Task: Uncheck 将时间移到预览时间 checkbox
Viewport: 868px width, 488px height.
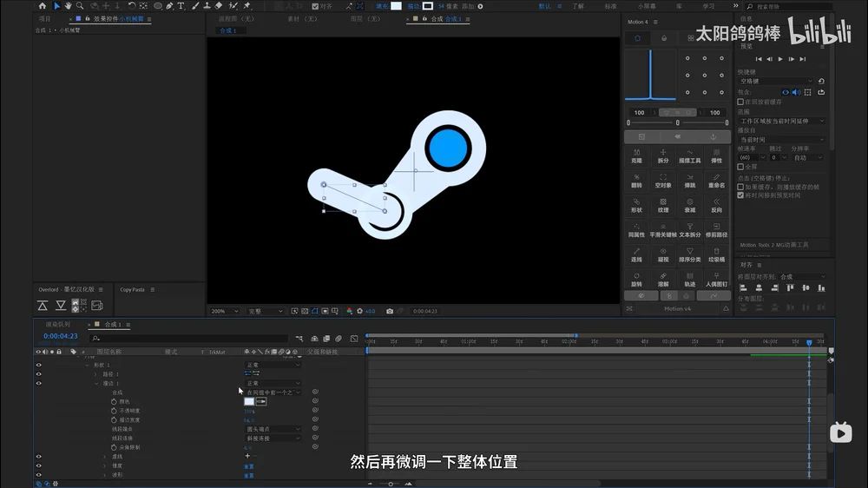Action: (x=740, y=195)
